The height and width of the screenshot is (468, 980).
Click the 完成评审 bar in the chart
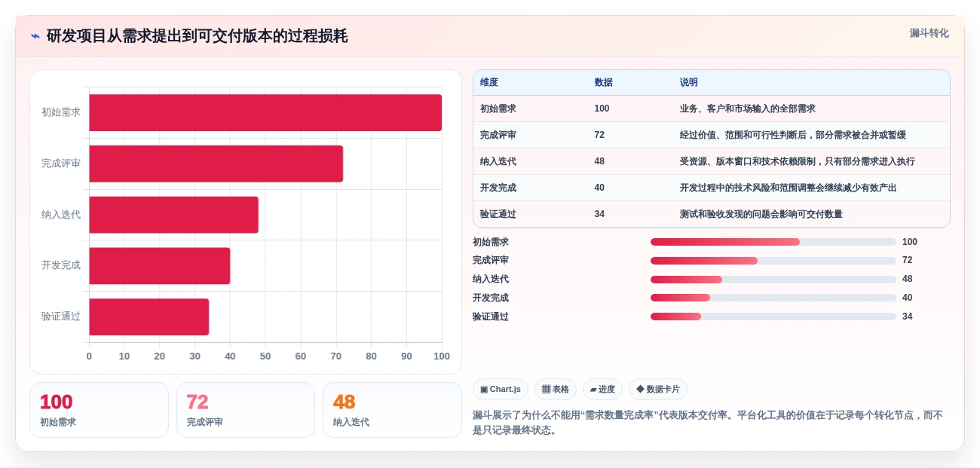click(216, 164)
